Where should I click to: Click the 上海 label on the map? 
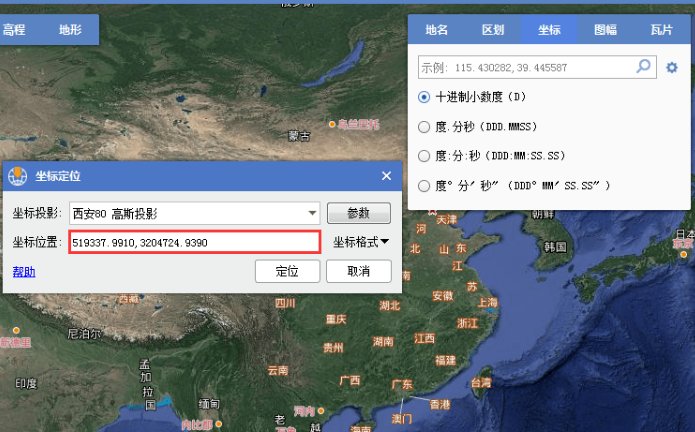point(488,303)
